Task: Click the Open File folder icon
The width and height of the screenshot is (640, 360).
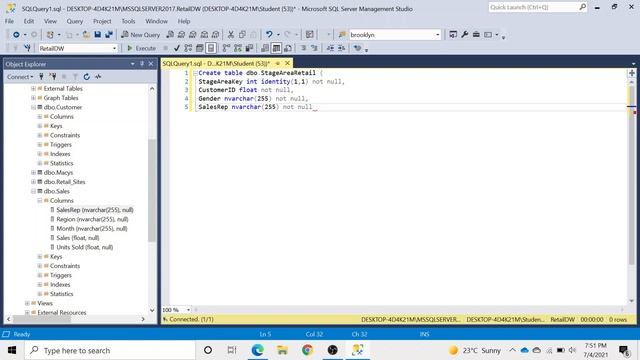Action: [x=86, y=35]
